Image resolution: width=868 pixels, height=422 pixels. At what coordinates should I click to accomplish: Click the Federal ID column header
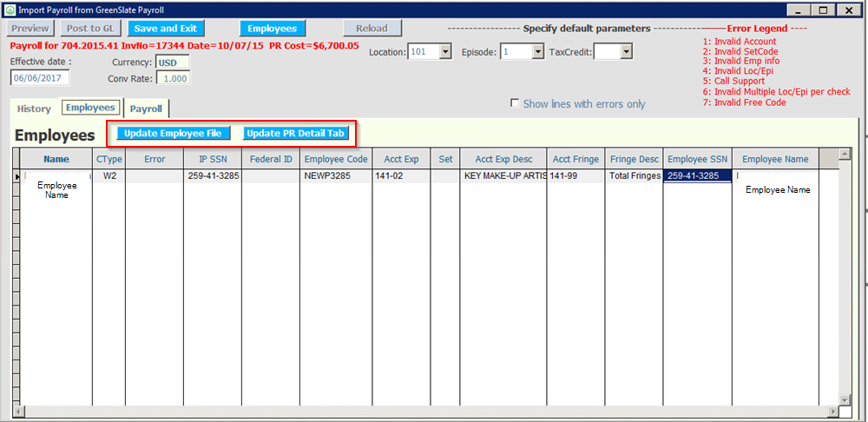click(x=271, y=159)
